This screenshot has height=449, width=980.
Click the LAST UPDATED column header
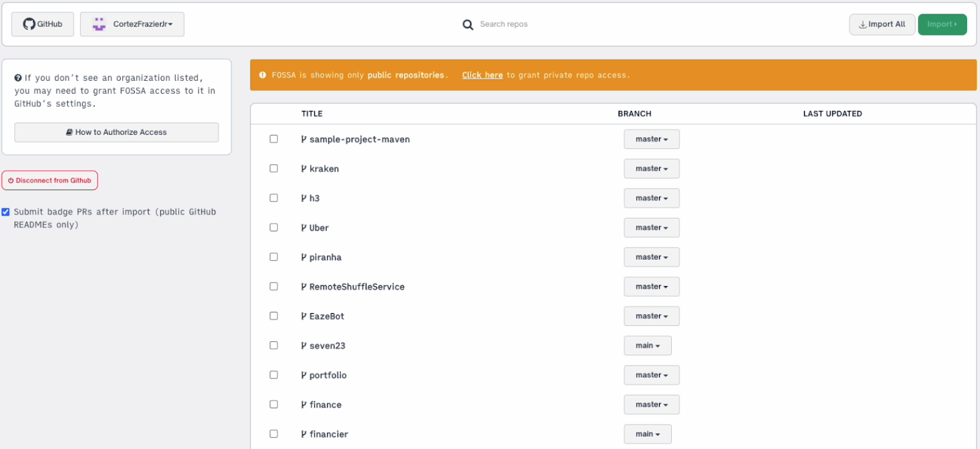[832, 113]
